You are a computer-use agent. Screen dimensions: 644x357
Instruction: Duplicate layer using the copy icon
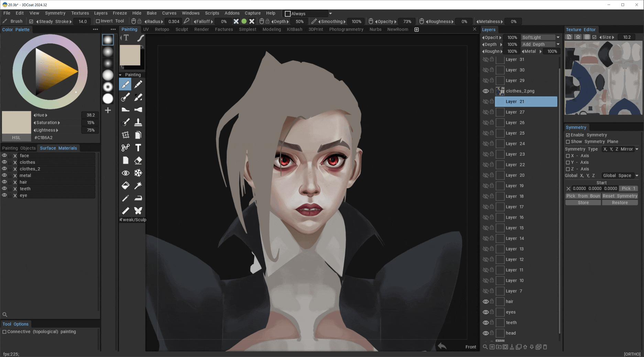pos(519,347)
